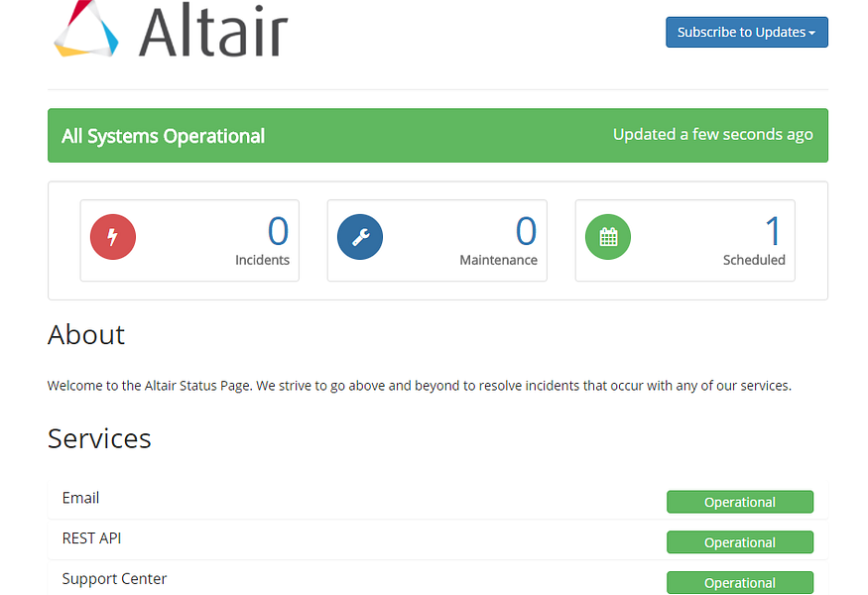Click the green calendar Scheduled icon
Viewport: 868px width, 595px height.
click(608, 237)
